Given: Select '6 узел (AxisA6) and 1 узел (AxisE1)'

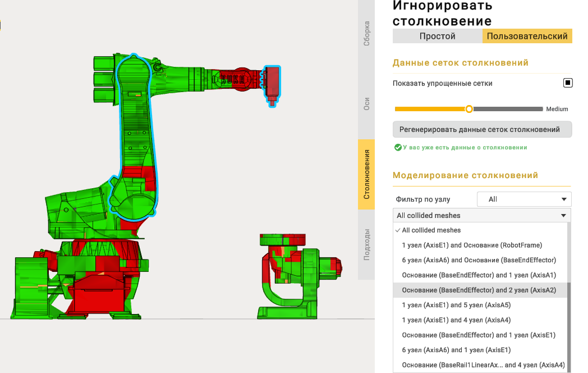Looking at the screenshot, I should click(457, 350).
